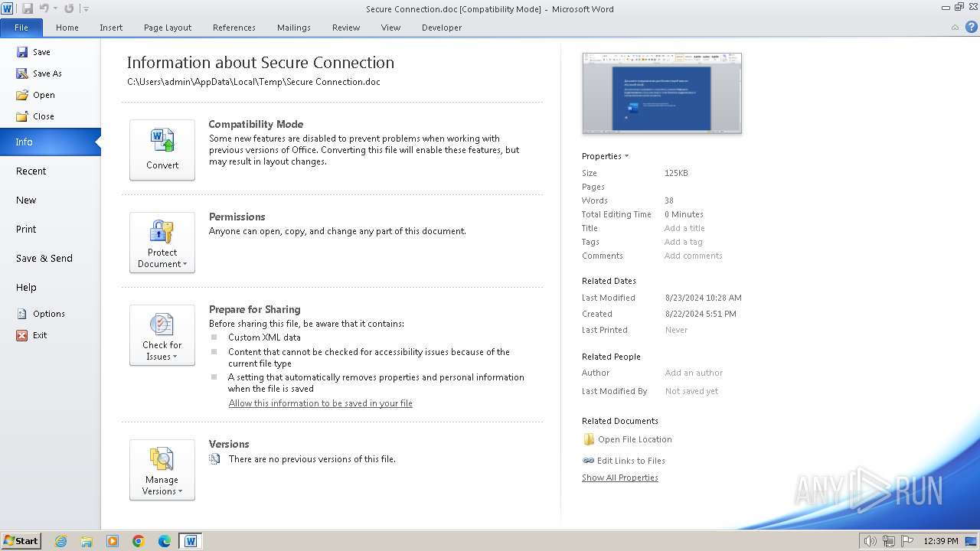
Task: Click Add a title field
Action: click(684, 228)
